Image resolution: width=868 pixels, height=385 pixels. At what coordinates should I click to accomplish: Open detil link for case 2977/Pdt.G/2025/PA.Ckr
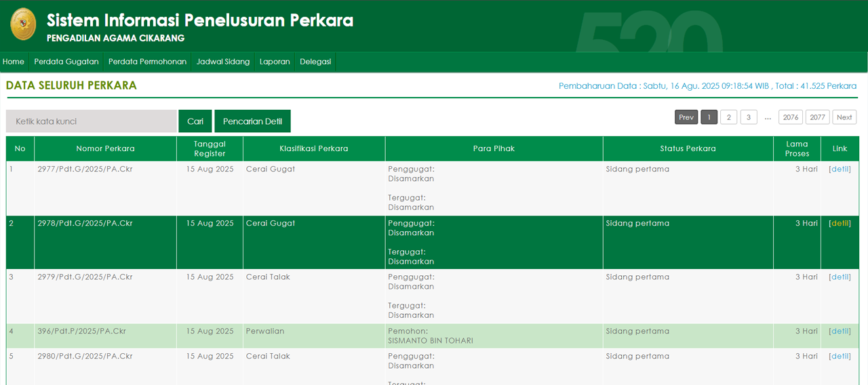pyautogui.click(x=840, y=169)
